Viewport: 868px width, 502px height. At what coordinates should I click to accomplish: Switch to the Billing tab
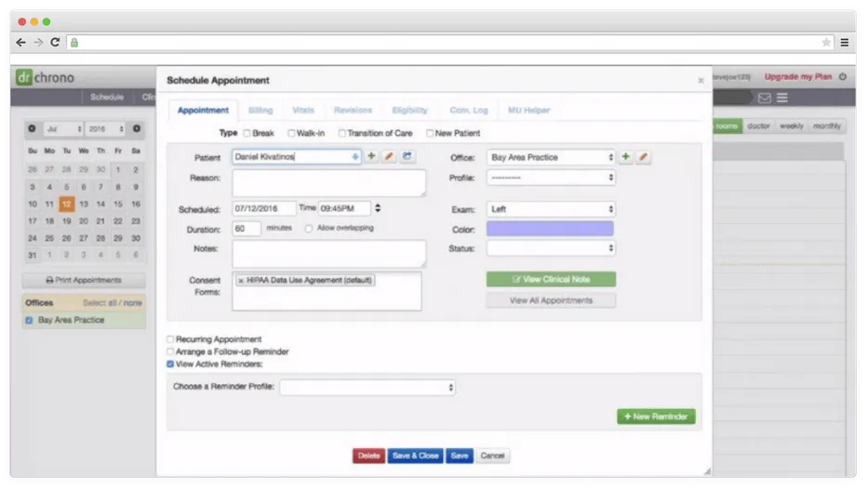260,111
